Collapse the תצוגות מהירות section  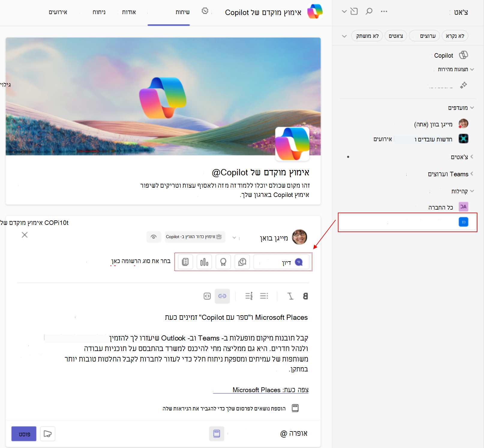472,69
